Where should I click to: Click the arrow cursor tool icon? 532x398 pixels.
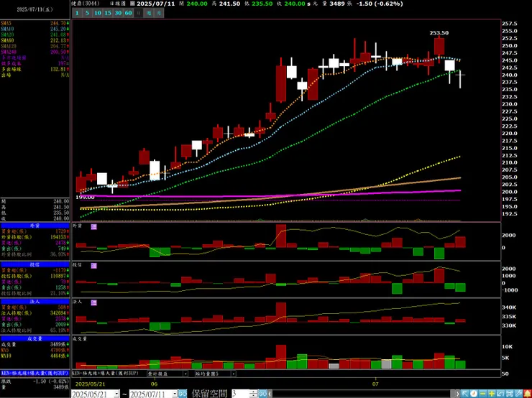tap(465, 394)
